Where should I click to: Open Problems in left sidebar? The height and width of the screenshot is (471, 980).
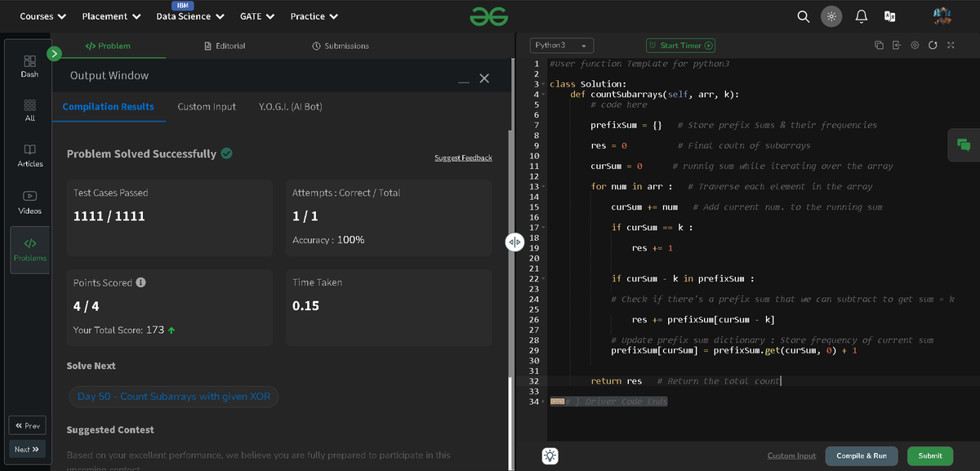pos(29,249)
